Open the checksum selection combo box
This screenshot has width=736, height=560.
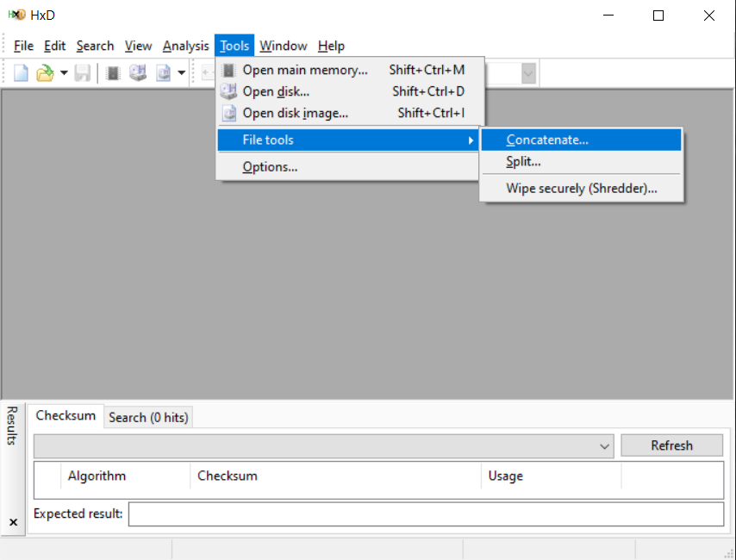pos(323,445)
